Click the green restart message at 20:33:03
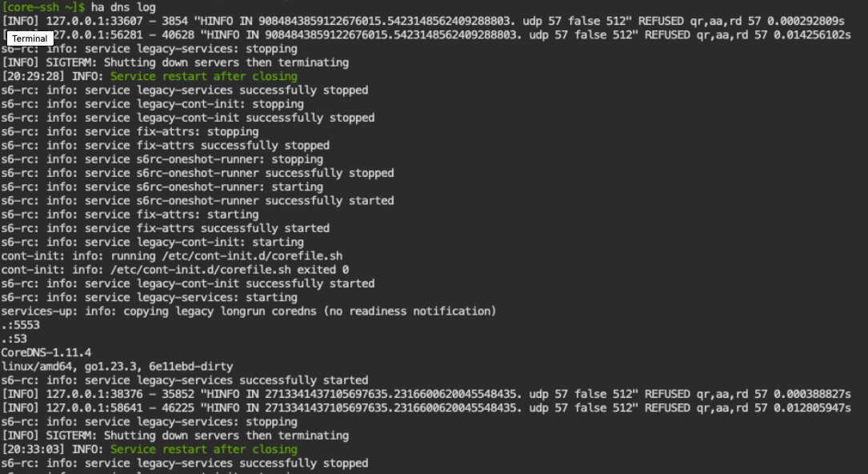868x474 pixels. (203, 449)
